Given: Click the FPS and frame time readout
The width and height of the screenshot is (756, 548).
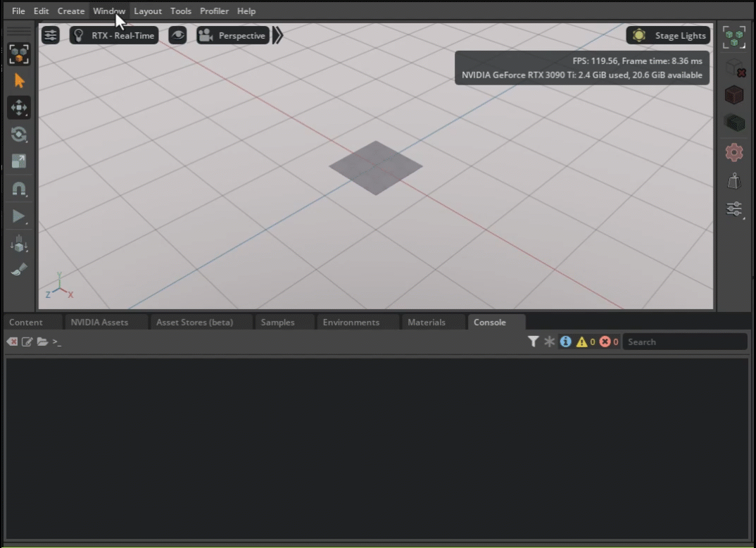Looking at the screenshot, I should tap(637, 61).
